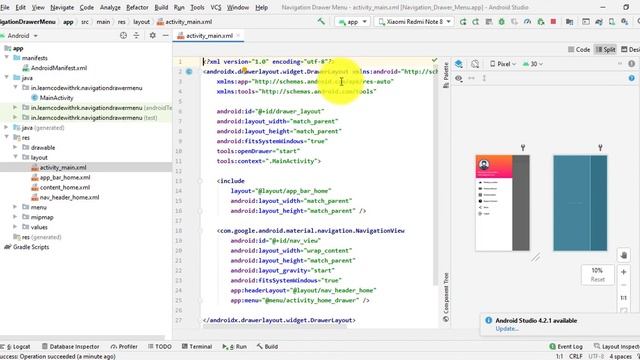Collapse the manifests folder
Viewport: 640px width, 360px height.
click(x=7, y=58)
